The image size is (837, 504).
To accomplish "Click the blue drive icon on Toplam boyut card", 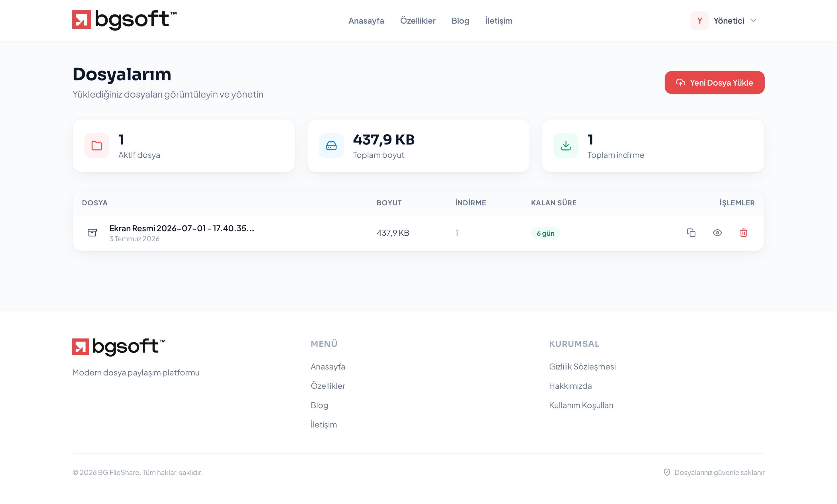I will (331, 146).
